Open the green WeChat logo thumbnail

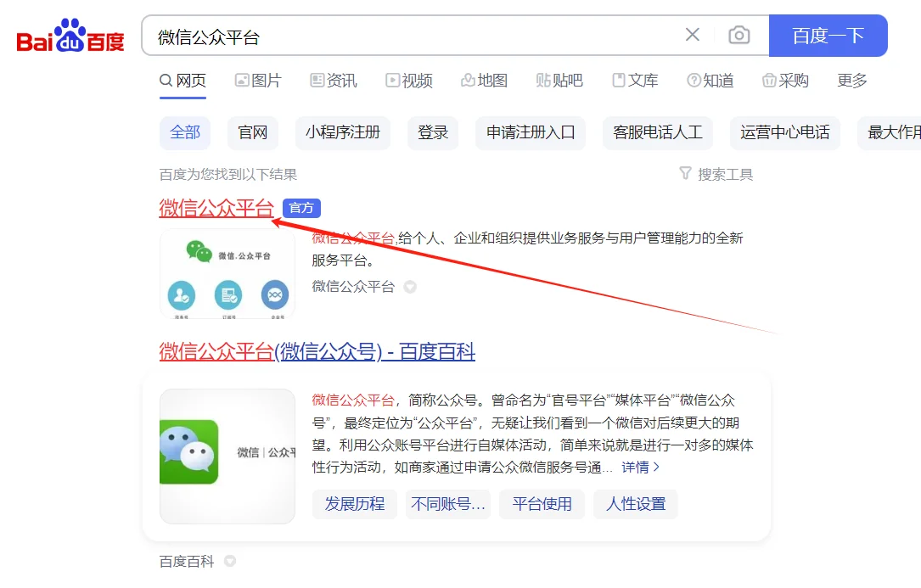(227, 456)
